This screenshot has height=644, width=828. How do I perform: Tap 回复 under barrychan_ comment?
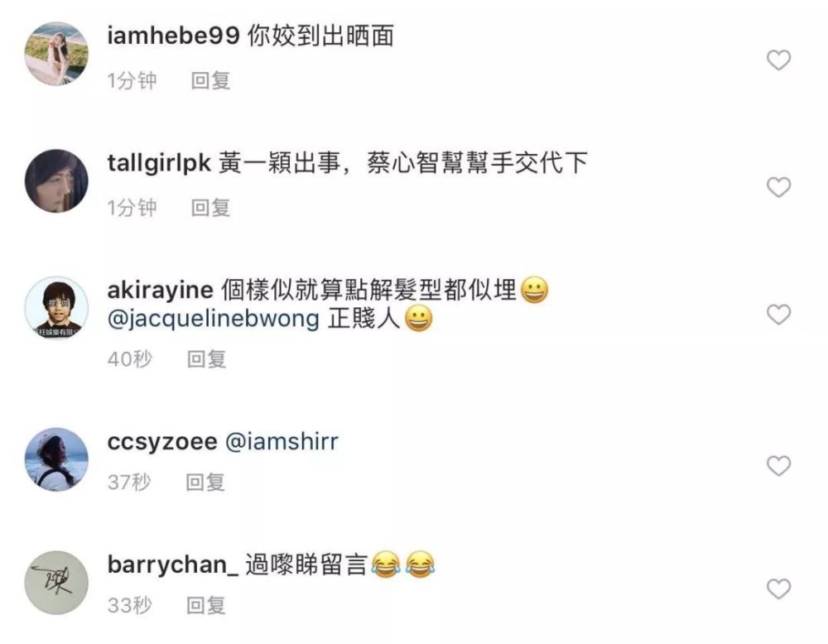pyautogui.click(x=206, y=605)
